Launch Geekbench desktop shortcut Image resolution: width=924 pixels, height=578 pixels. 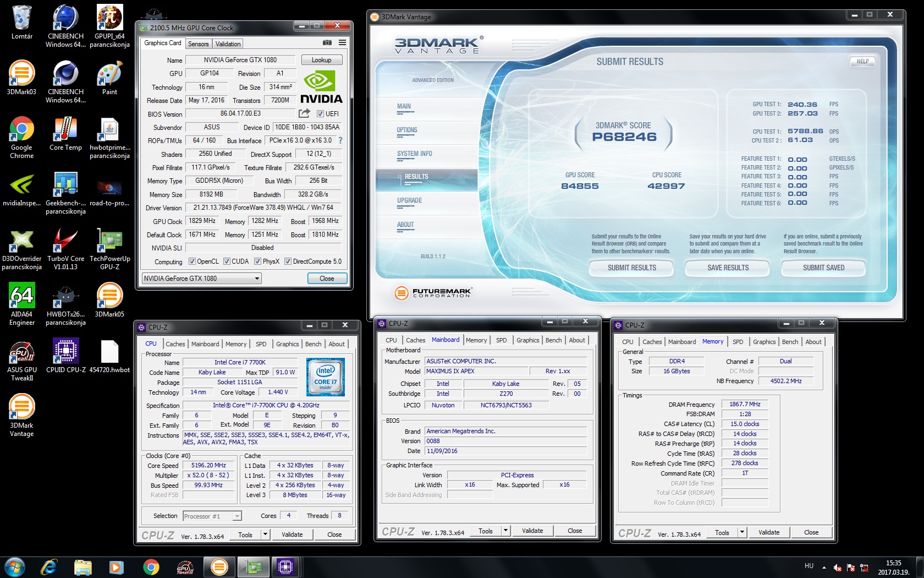pos(65,193)
